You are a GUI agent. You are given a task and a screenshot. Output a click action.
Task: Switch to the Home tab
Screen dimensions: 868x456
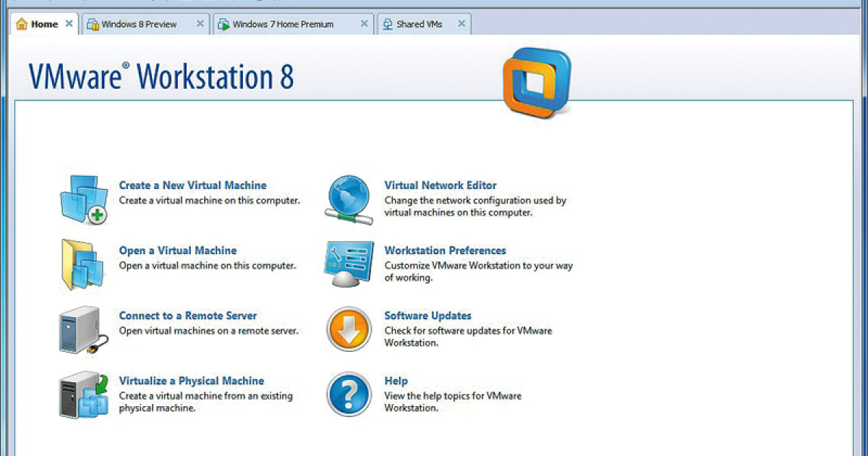pyautogui.click(x=44, y=24)
